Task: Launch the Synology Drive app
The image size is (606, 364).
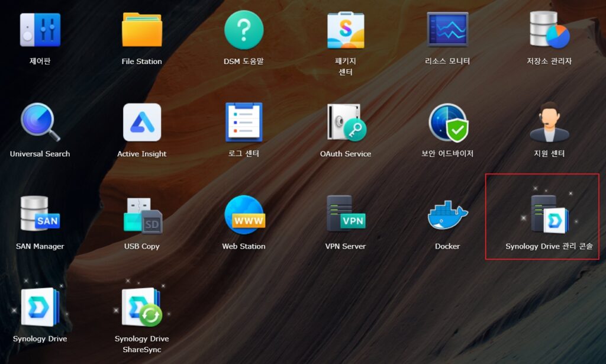Action: (40, 307)
